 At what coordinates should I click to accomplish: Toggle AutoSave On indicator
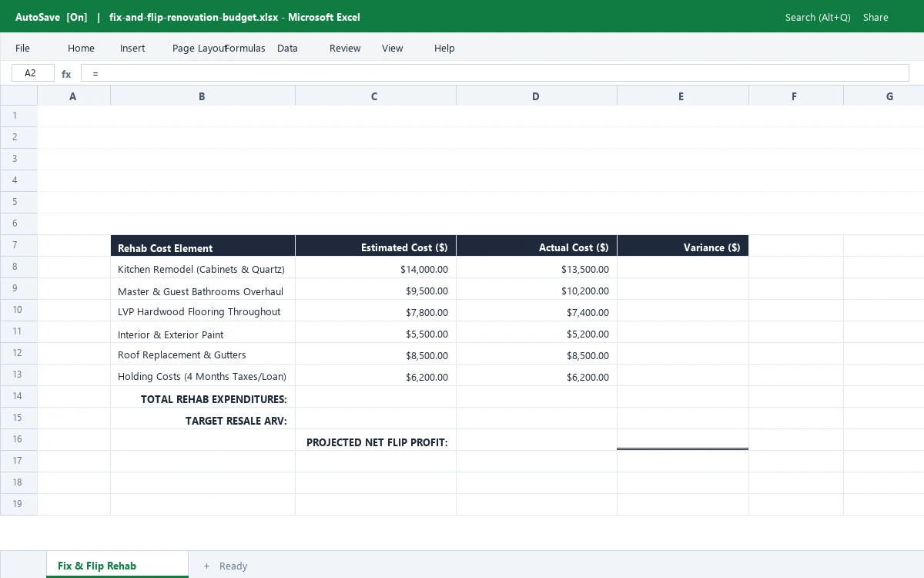pos(52,17)
